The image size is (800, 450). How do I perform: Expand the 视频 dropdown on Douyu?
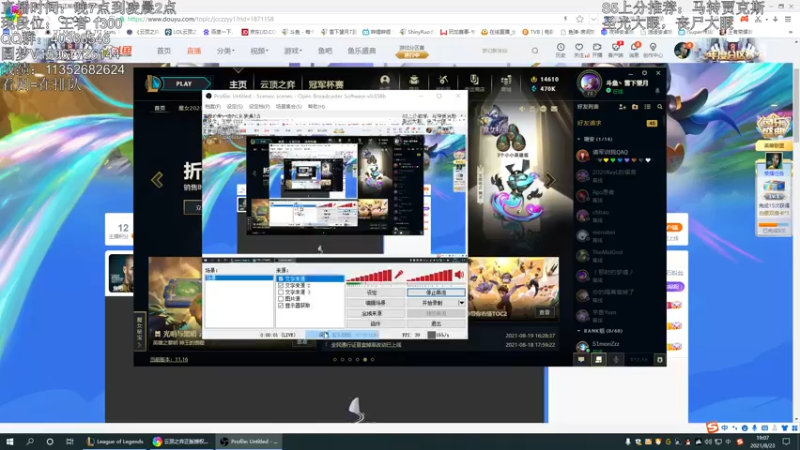(x=259, y=51)
